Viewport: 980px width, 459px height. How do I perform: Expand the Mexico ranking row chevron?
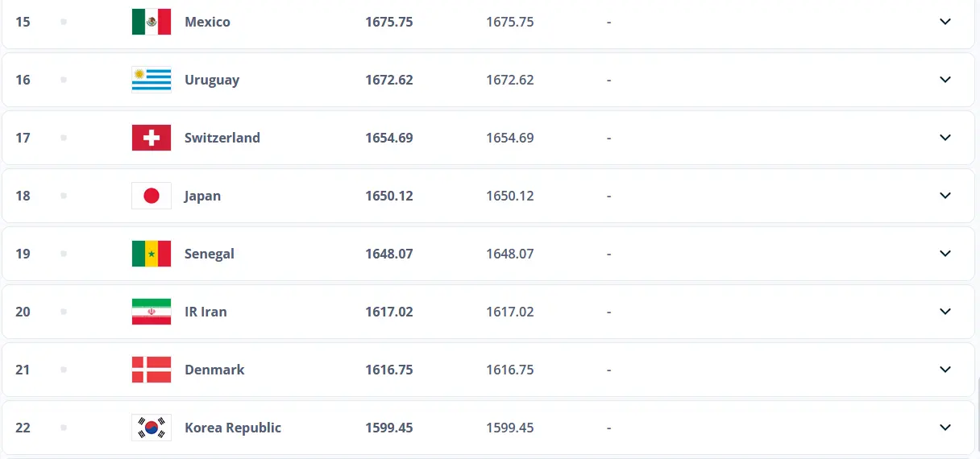945,22
